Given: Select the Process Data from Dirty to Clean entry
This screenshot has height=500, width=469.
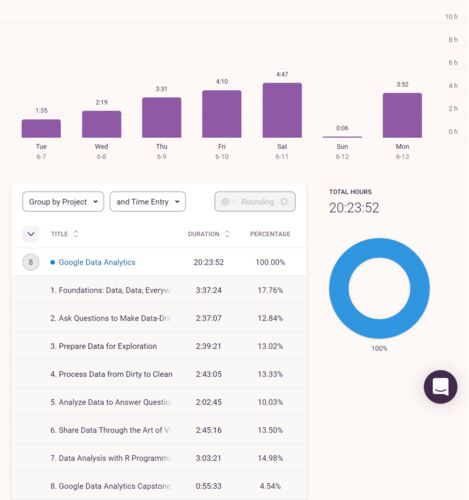Looking at the screenshot, I should click(x=159, y=374).
